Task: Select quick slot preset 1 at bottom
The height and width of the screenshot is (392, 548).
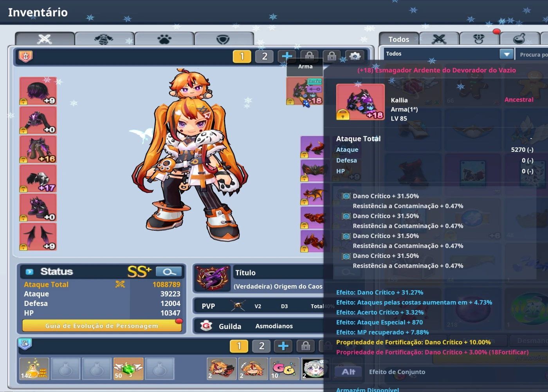Action: pos(239,346)
